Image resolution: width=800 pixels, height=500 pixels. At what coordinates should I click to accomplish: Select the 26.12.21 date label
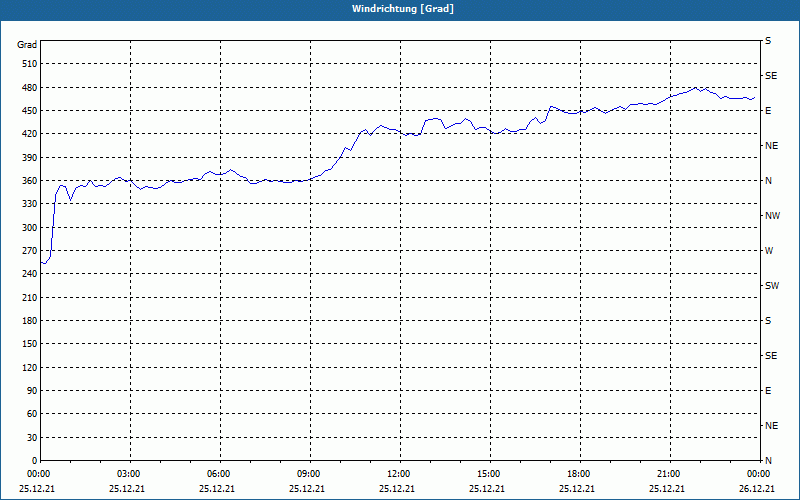pos(757,489)
